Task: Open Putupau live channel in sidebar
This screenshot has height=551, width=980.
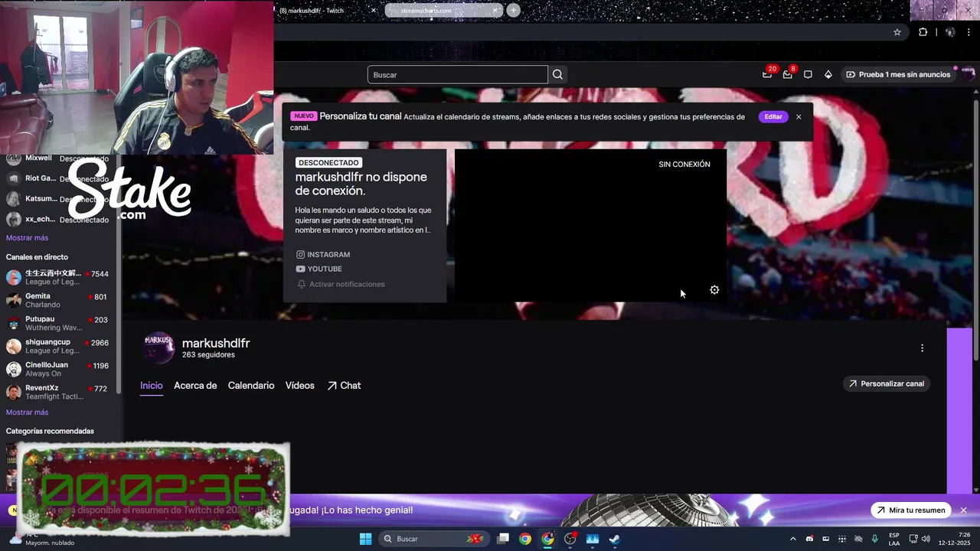Action: (x=57, y=323)
